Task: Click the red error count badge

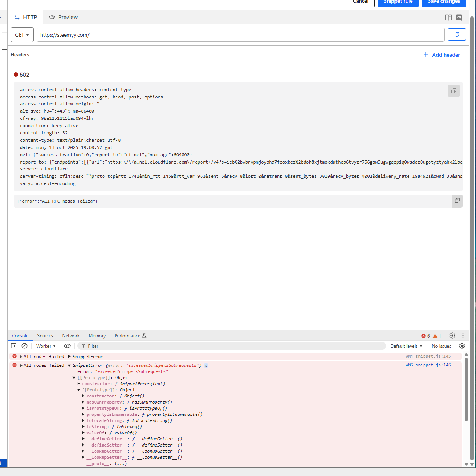Action: tap(426, 336)
